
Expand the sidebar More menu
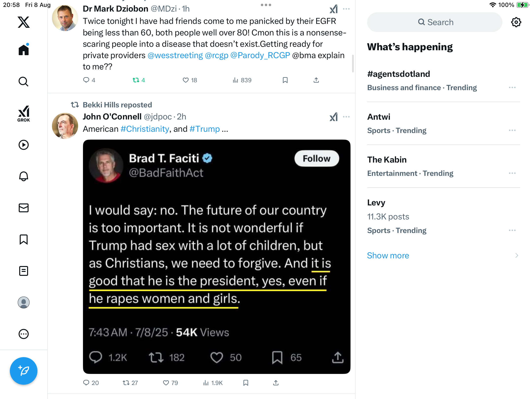[24, 334]
